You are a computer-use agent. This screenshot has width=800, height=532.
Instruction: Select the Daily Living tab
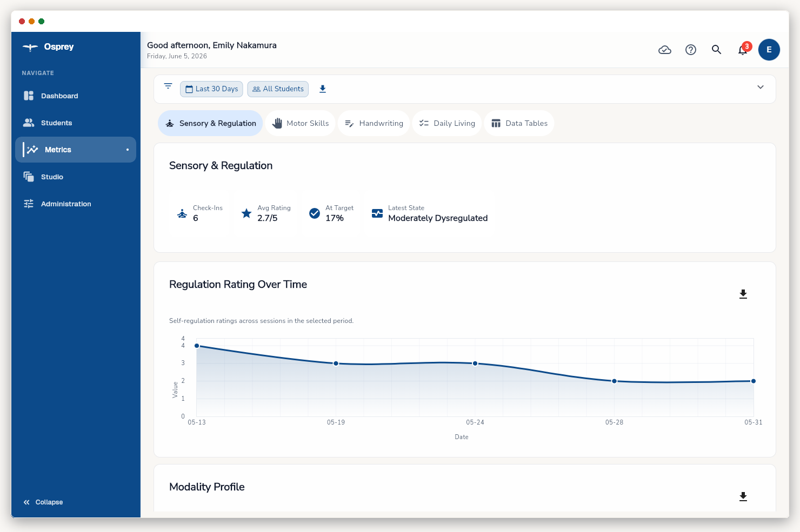(447, 123)
